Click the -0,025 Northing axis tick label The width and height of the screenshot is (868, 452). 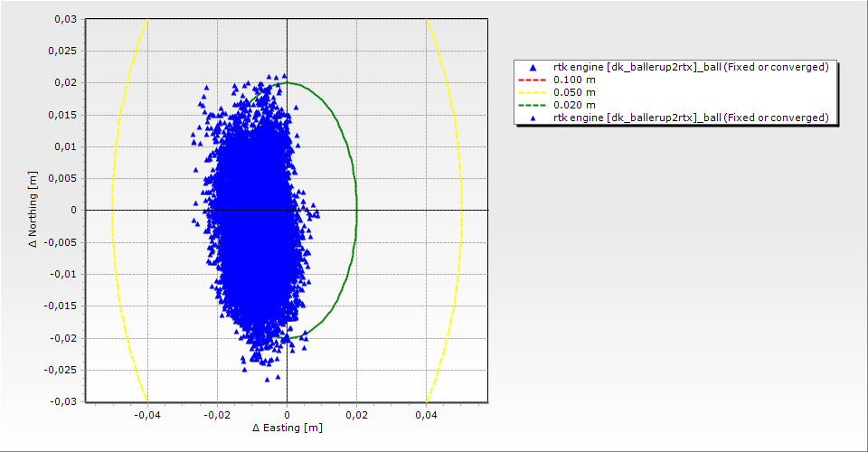pos(61,370)
